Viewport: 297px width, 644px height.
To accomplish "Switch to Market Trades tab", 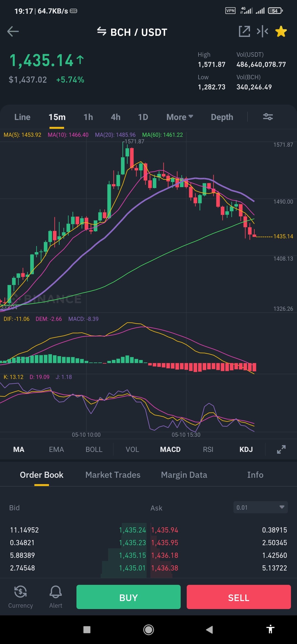I will (x=113, y=475).
